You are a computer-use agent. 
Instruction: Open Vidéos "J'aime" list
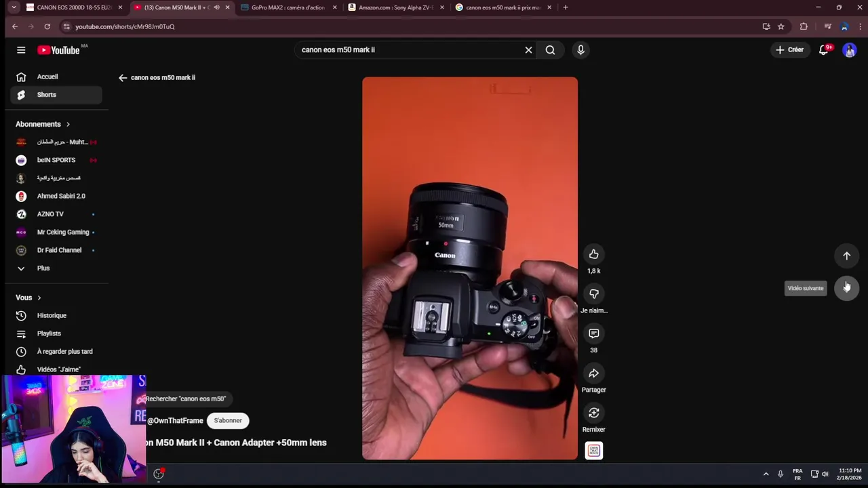56,370
